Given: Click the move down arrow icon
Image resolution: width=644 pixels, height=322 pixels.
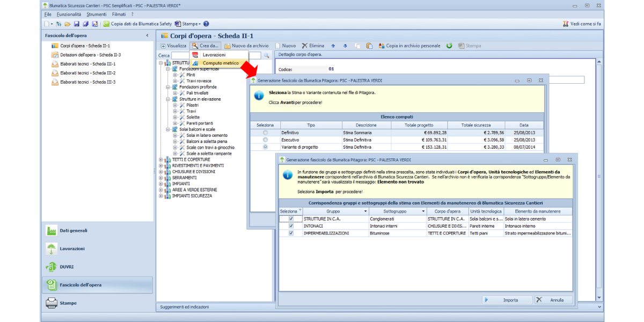Looking at the screenshot, I should tap(345, 46).
